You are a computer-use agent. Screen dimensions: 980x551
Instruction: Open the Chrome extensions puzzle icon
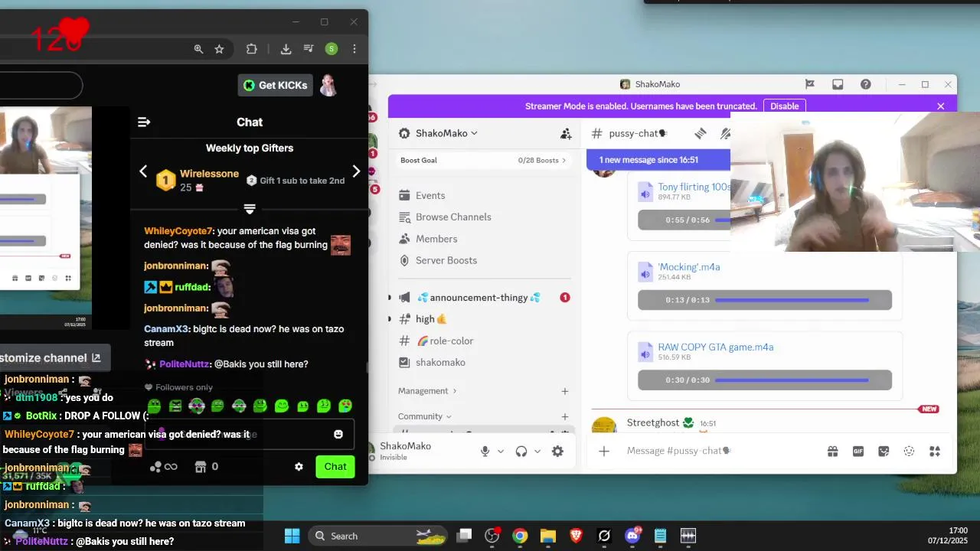click(x=251, y=49)
